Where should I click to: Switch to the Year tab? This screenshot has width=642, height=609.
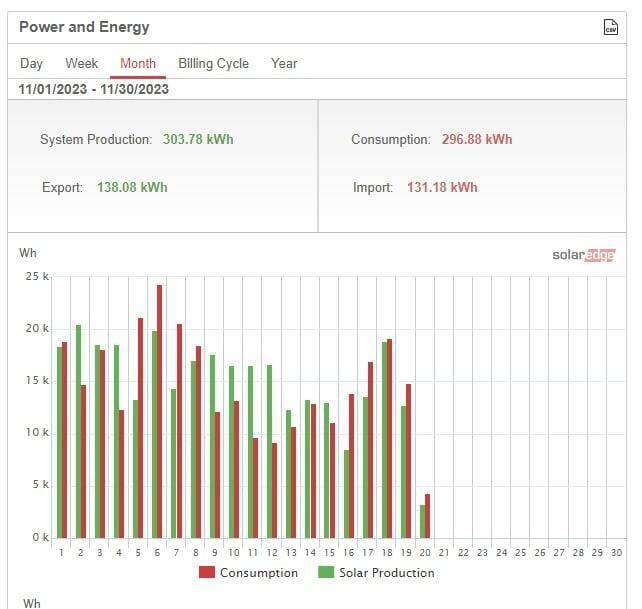284,63
